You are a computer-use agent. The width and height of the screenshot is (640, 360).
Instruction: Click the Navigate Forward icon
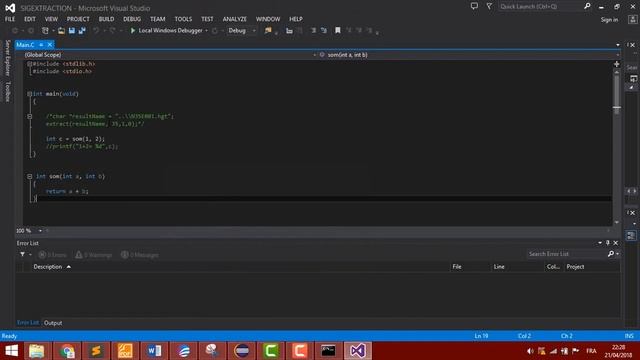tap(31, 31)
